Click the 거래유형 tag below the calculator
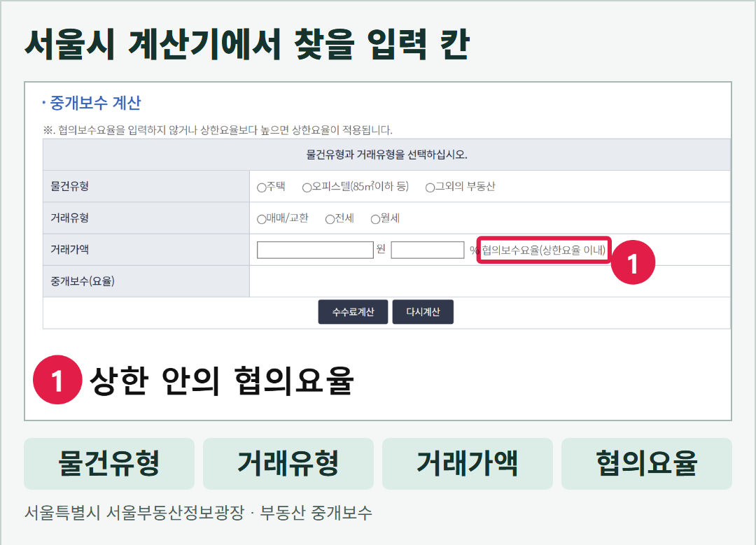 [x=288, y=464]
